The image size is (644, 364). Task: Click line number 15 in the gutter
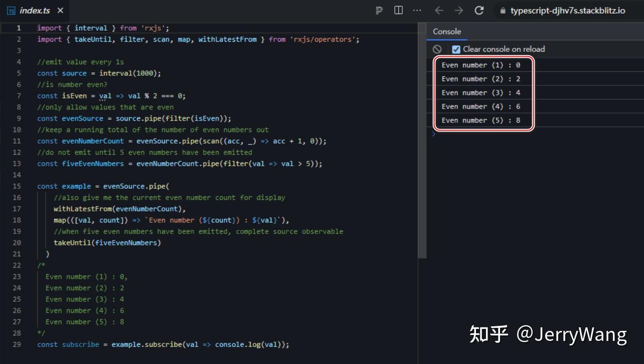[x=18, y=186]
